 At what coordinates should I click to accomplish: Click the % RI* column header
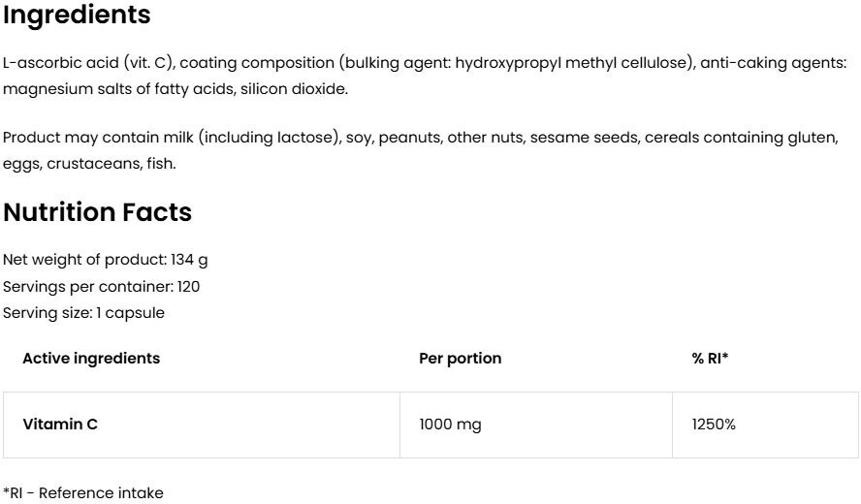pos(710,359)
